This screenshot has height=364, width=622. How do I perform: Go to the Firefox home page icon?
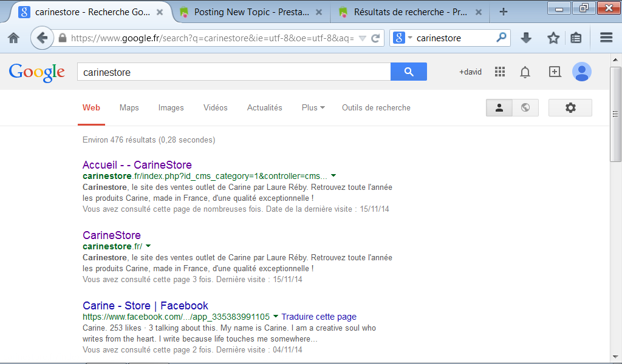click(x=13, y=38)
